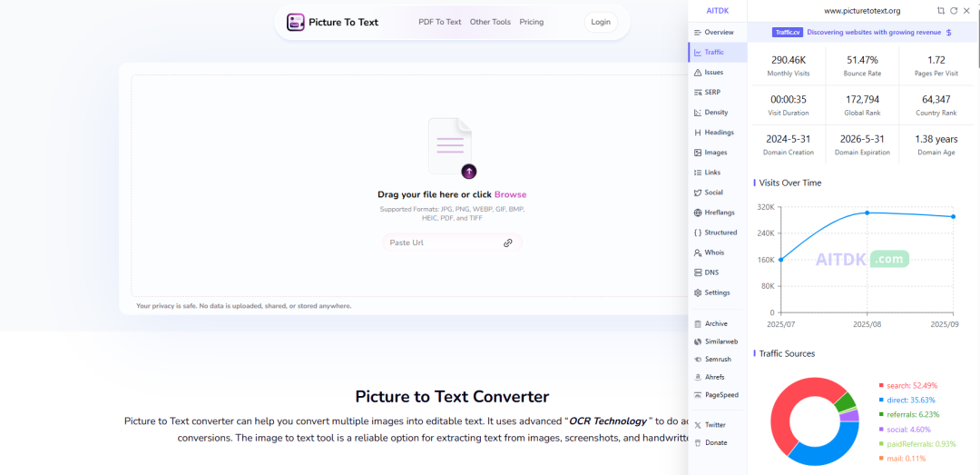Click the Browse link in upload area
This screenshot has height=475, width=980.
[x=511, y=194]
